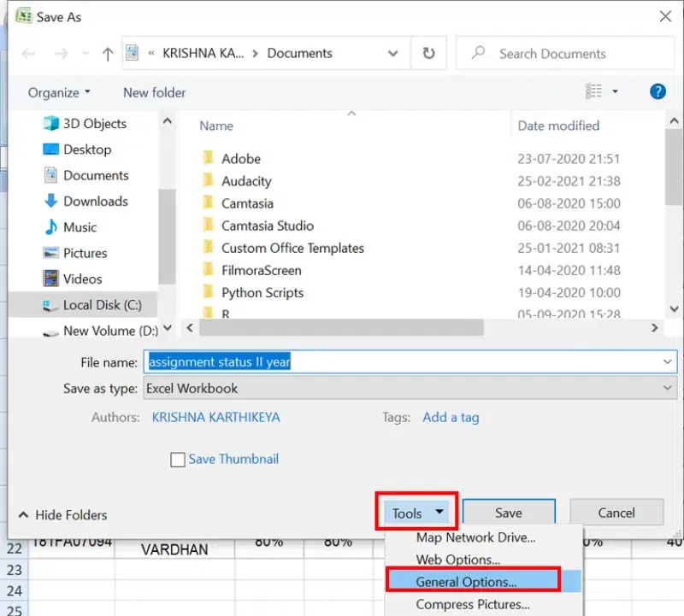Expand the File name dropdown arrow
684x616 pixels.
(x=668, y=362)
